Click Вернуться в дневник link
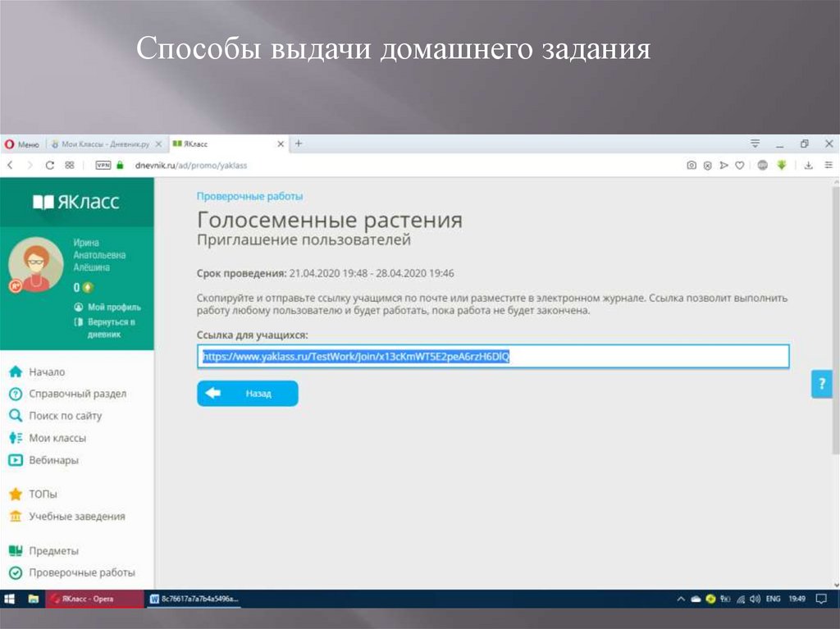The image size is (840, 629). pyautogui.click(x=108, y=328)
